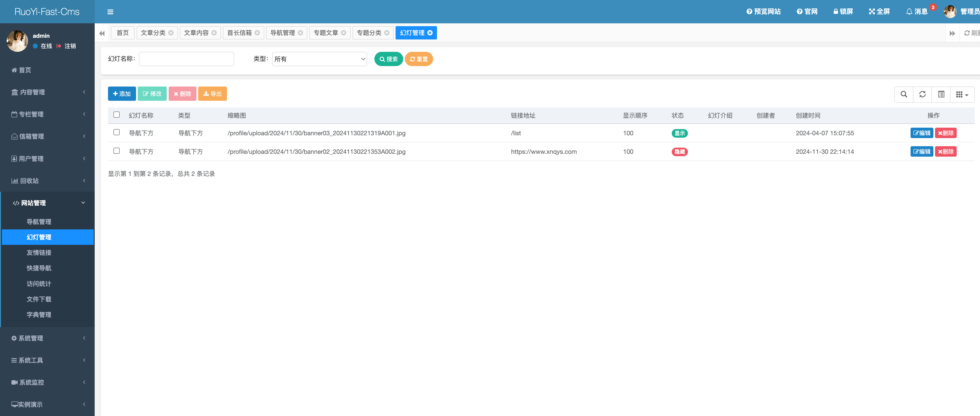This screenshot has height=416, width=980.
Task: Click the 修改 modify button
Action: point(152,94)
